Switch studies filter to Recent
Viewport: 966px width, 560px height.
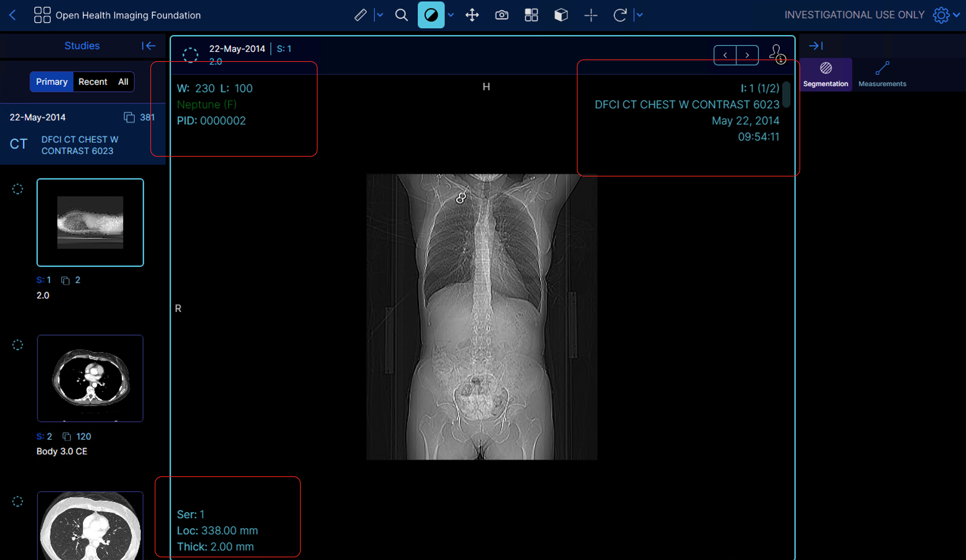point(93,82)
